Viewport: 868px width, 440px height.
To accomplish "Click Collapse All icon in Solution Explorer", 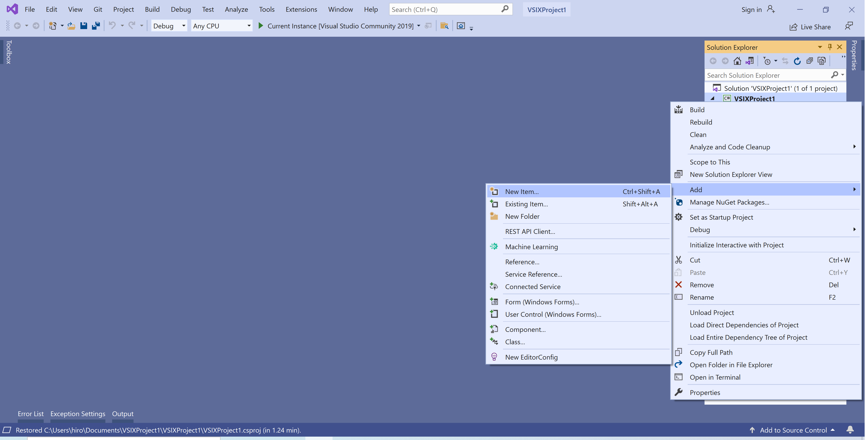I will pyautogui.click(x=809, y=61).
